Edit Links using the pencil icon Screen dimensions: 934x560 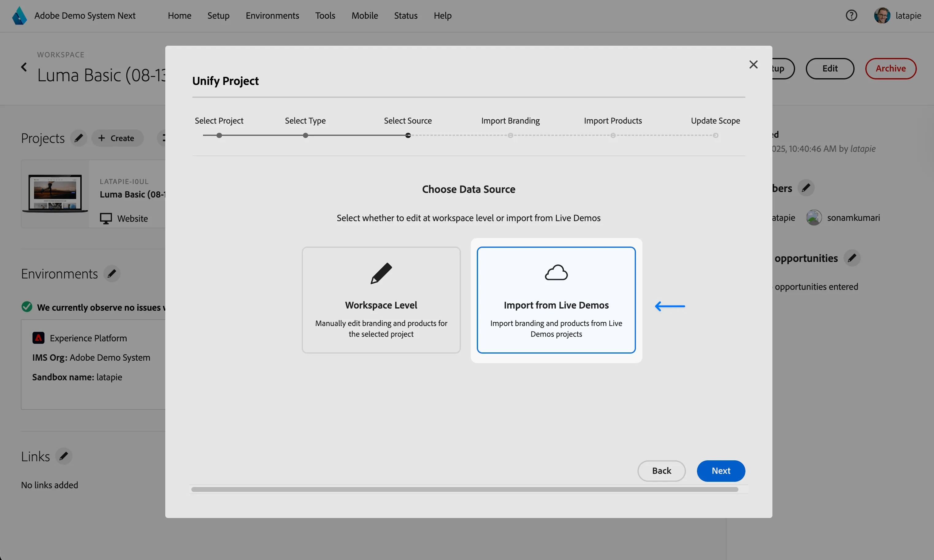point(63,456)
